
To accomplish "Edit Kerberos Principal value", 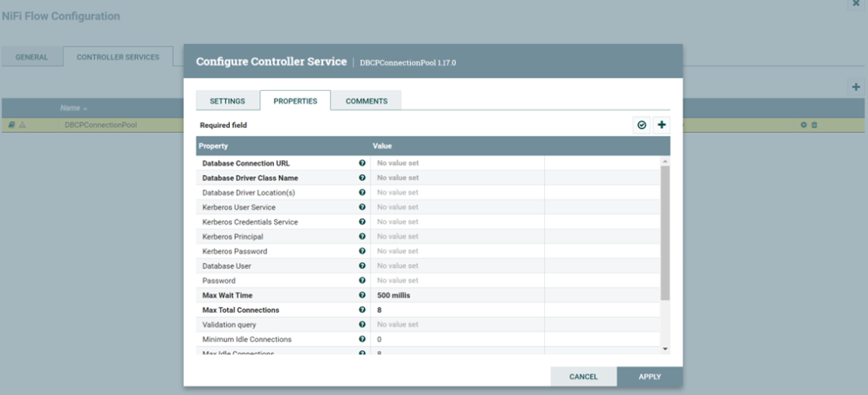I will point(458,236).
